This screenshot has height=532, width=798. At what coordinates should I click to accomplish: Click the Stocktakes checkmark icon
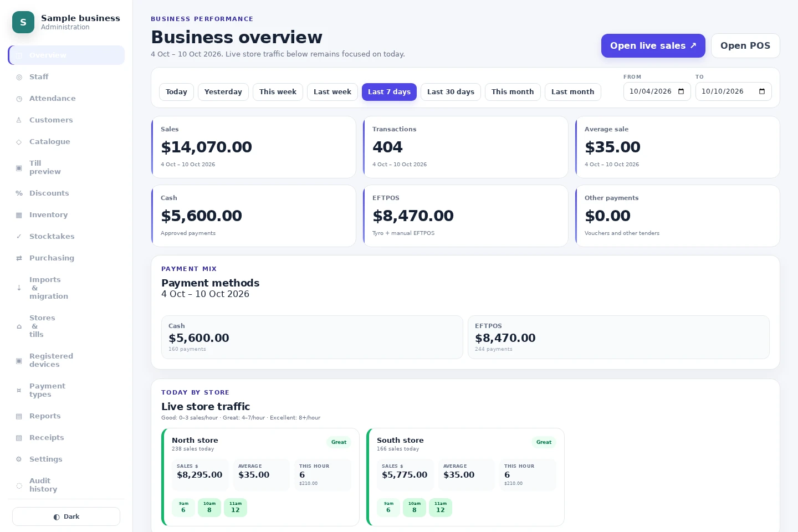pos(19,237)
